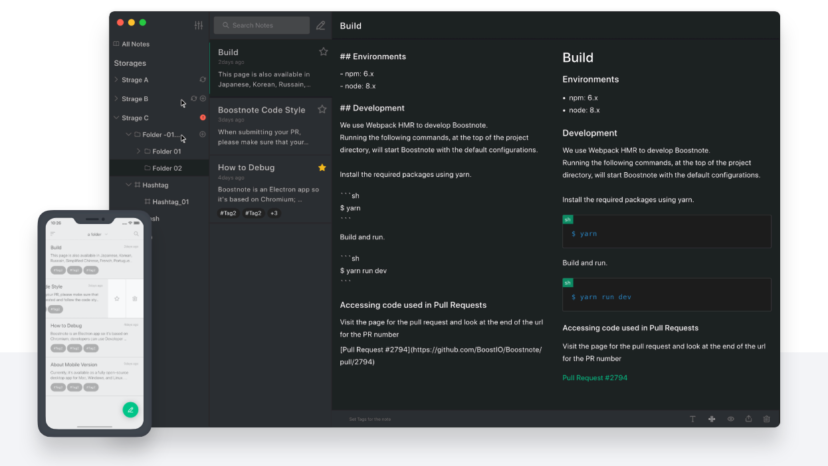Click the Search Notes field

pyautogui.click(x=265, y=25)
